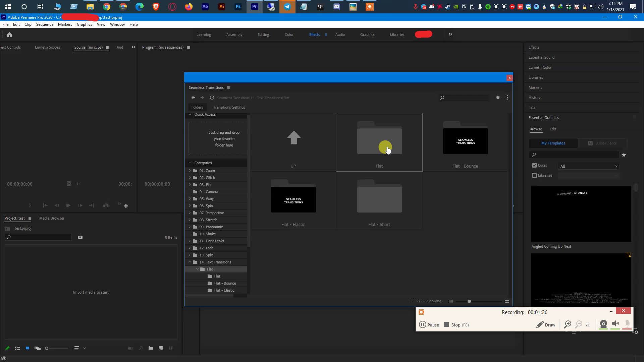Image resolution: width=644 pixels, height=362 pixels.
Task: Refresh the Seamless Transitions folder
Action: coord(212,98)
